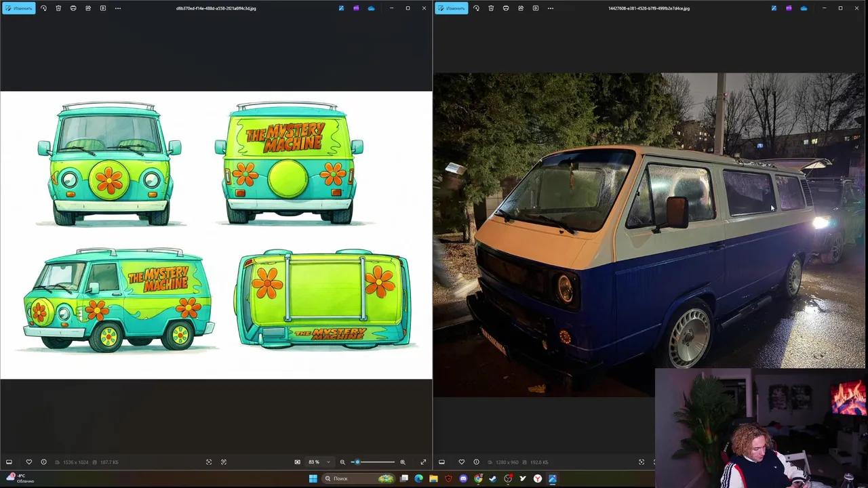Screen dimensions: 868x488
Task: Click the 192.8 КБ file size text
Action: pyautogui.click(x=539, y=462)
